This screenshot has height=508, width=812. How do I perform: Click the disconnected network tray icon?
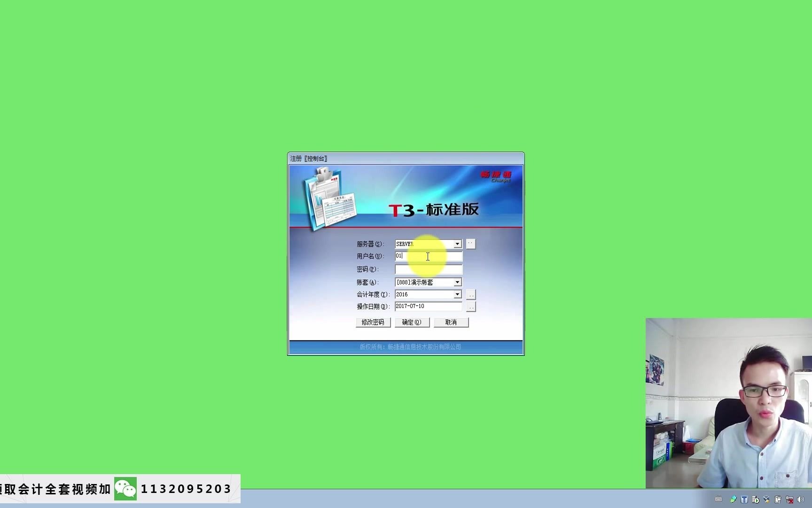789,500
